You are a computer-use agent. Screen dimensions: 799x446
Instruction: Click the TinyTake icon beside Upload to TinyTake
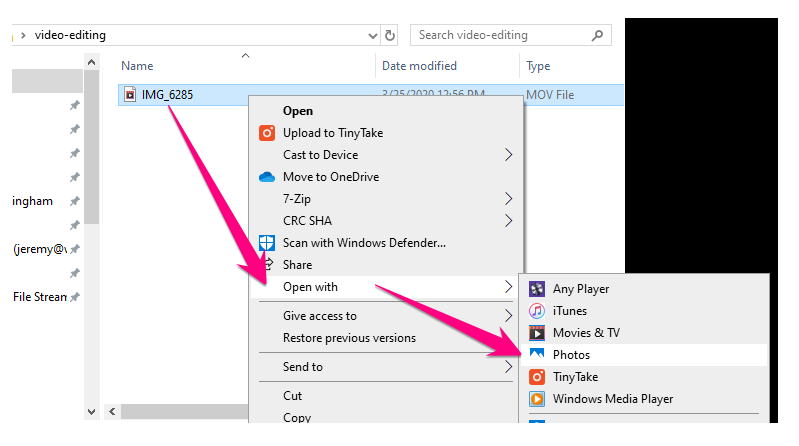pyautogui.click(x=267, y=133)
